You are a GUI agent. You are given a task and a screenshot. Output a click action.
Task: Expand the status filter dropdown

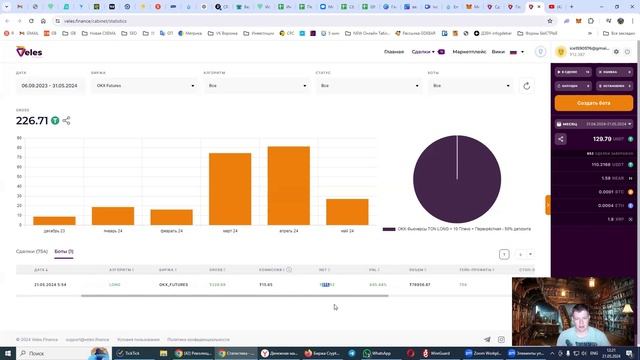369,86
